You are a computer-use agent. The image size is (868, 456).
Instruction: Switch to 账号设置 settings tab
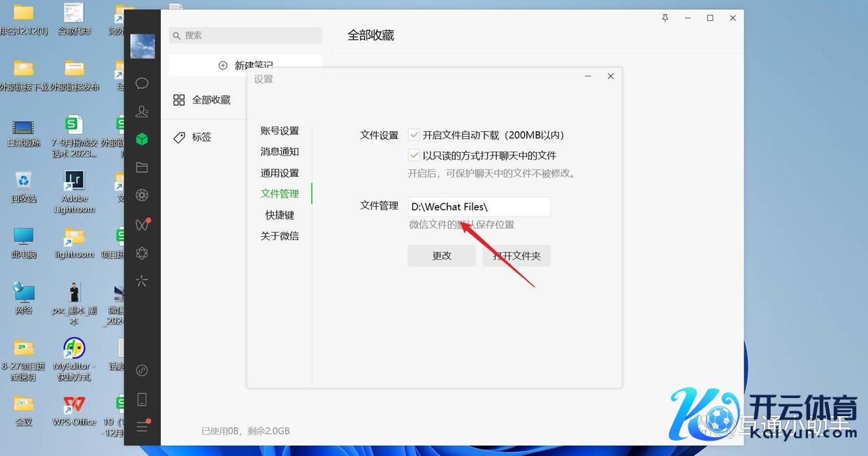[x=280, y=131]
